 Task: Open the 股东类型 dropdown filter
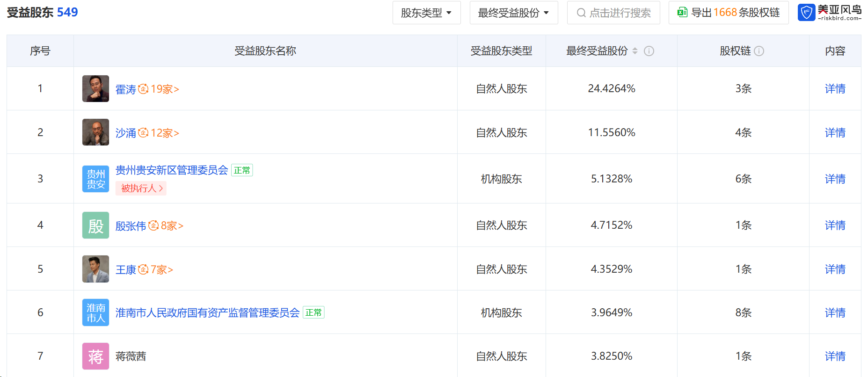(426, 13)
